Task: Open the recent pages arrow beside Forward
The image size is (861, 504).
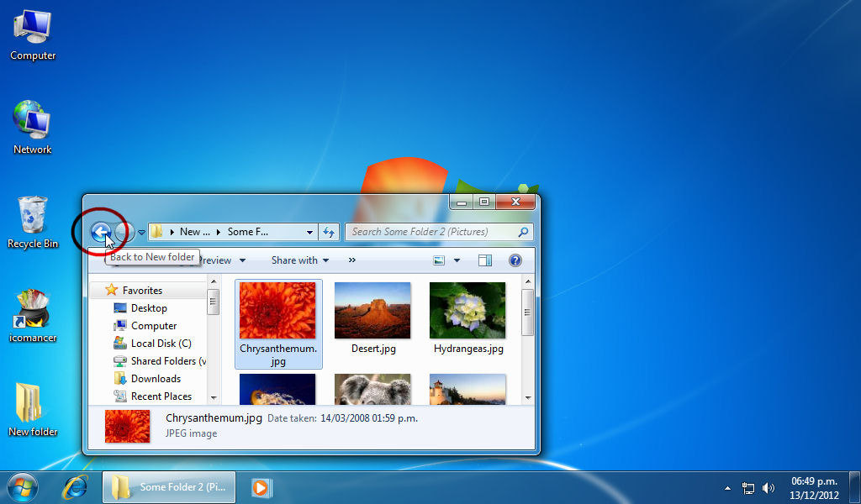Action: click(141, 233)
